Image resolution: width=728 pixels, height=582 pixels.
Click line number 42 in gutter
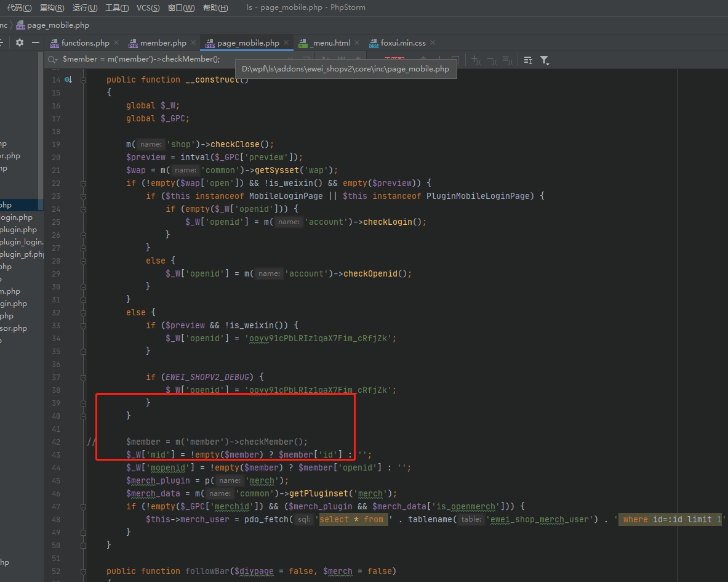coord(56,442)
